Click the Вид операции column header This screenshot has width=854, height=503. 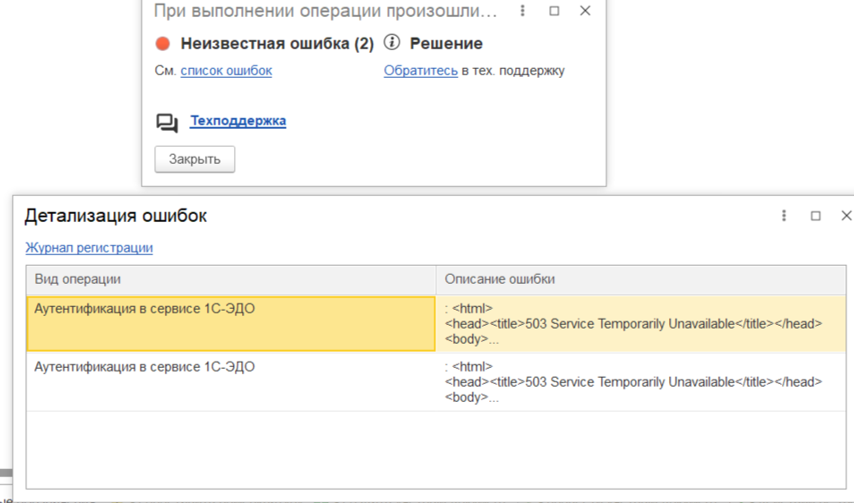pos(231,280)
